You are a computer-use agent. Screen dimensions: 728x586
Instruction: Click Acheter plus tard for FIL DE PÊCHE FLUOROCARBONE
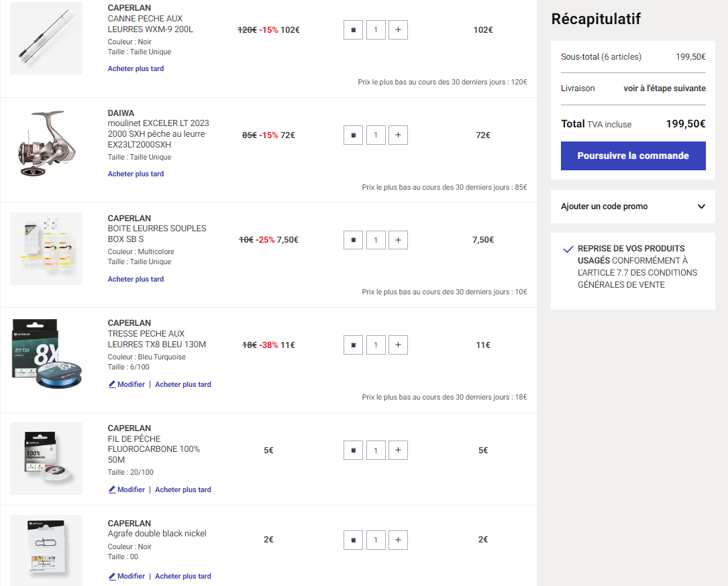point(183,489)
